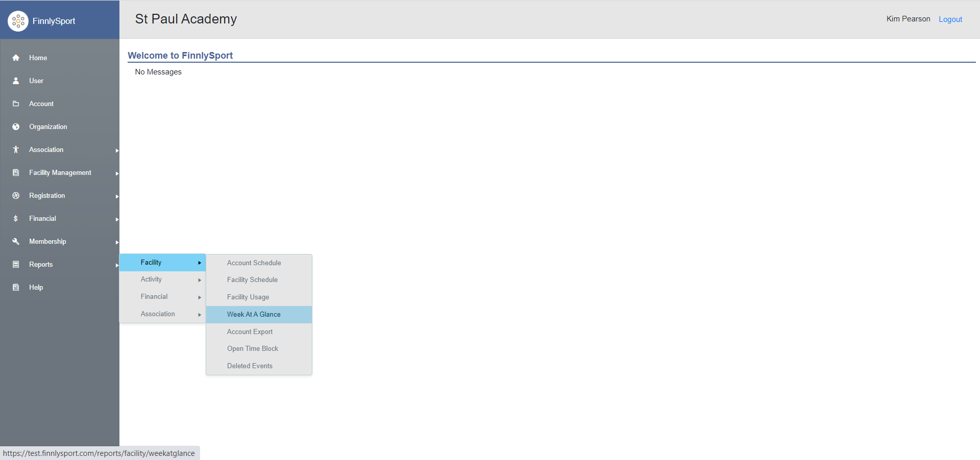This screenshot has height=460, width=980.
Task: Expand the Financial submenu arrow in Reports
Action: click(x=200, y=297)
